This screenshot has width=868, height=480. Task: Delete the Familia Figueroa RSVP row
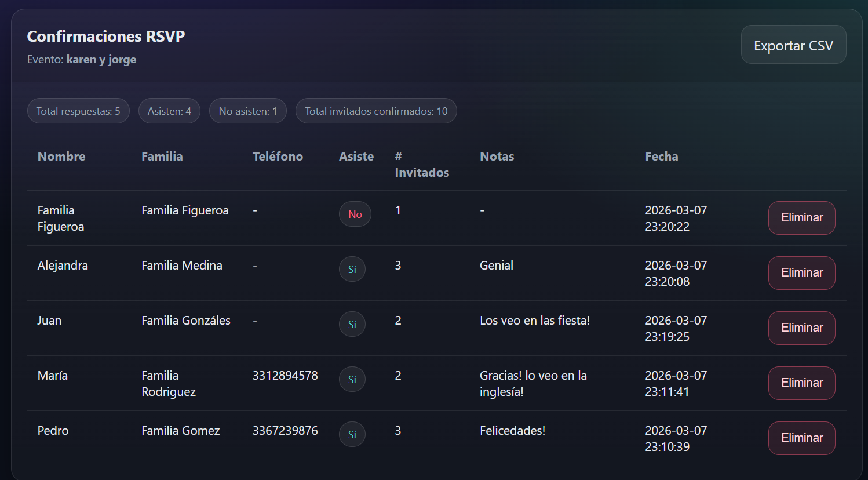[x=801, y=218]
